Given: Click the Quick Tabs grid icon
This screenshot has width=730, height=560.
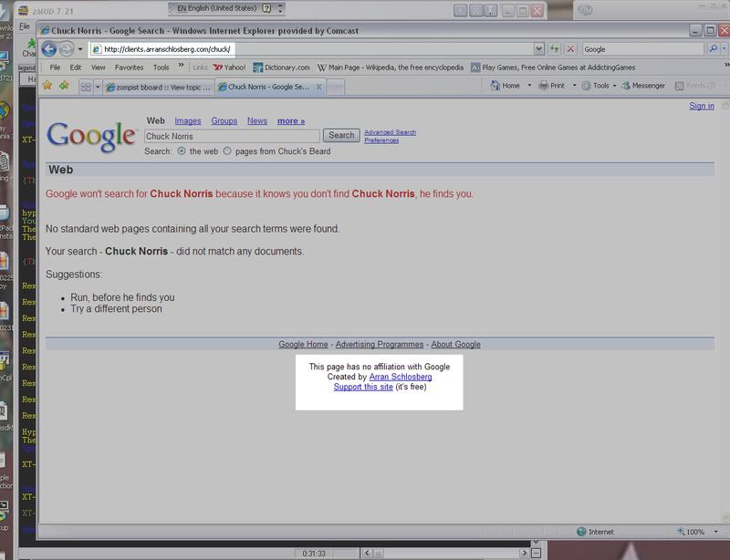Looking at the screenshot, I should coord(86,87).
